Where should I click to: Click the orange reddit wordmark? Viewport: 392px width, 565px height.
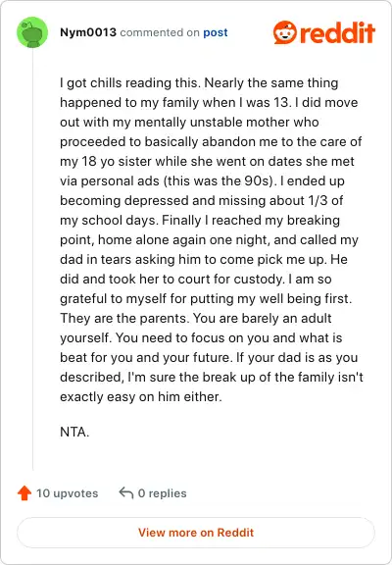pos(338,32)
